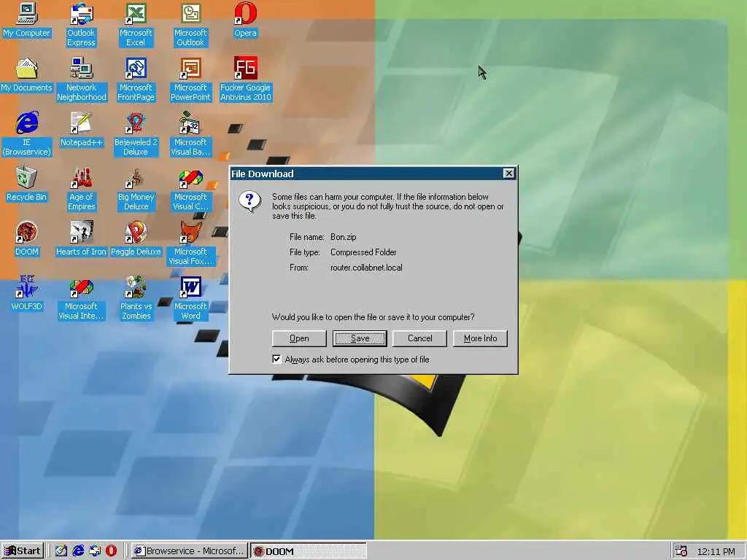747x560 pixels.
Task: Click the 12:11 PM taskbar clock
Action: pyautogui.click(x=716, y=551)
